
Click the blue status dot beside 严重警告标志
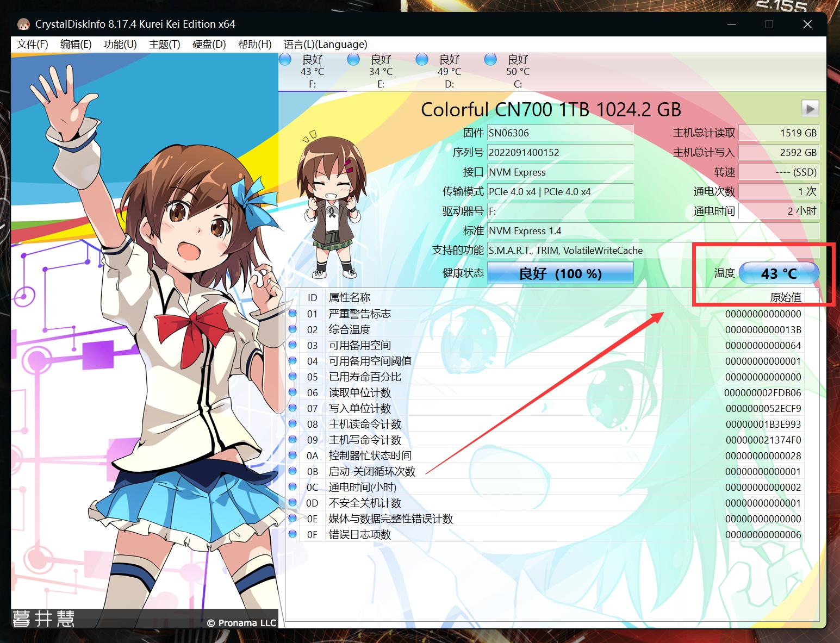pyautogui.click(x=293, y=314)
